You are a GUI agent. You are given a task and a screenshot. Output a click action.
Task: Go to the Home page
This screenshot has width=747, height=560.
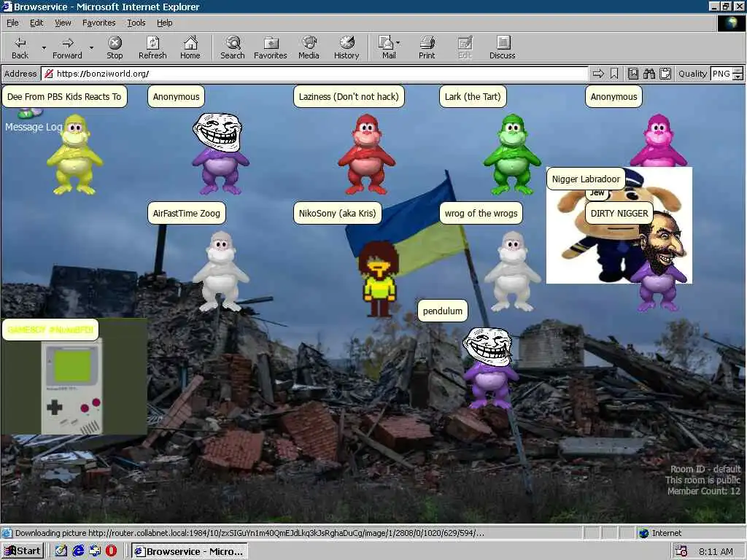(x=190, y=47)
